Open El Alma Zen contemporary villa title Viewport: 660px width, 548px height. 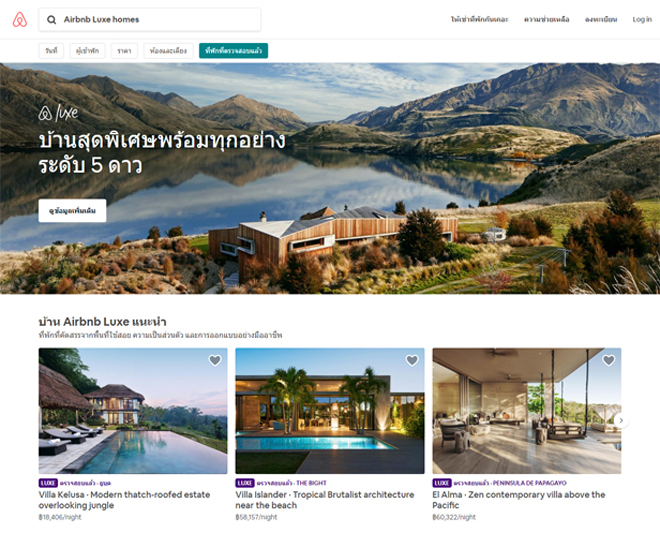519,500
